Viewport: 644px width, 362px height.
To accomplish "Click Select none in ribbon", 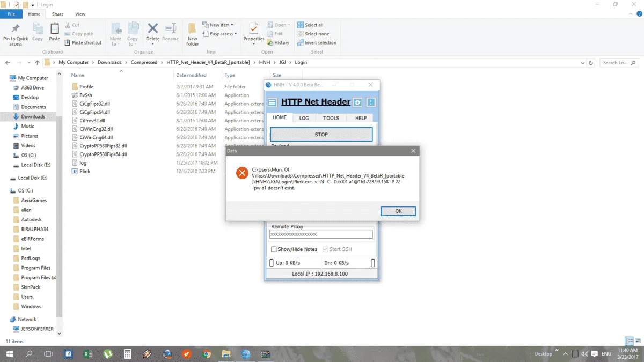I will click(x=313, y=34).
